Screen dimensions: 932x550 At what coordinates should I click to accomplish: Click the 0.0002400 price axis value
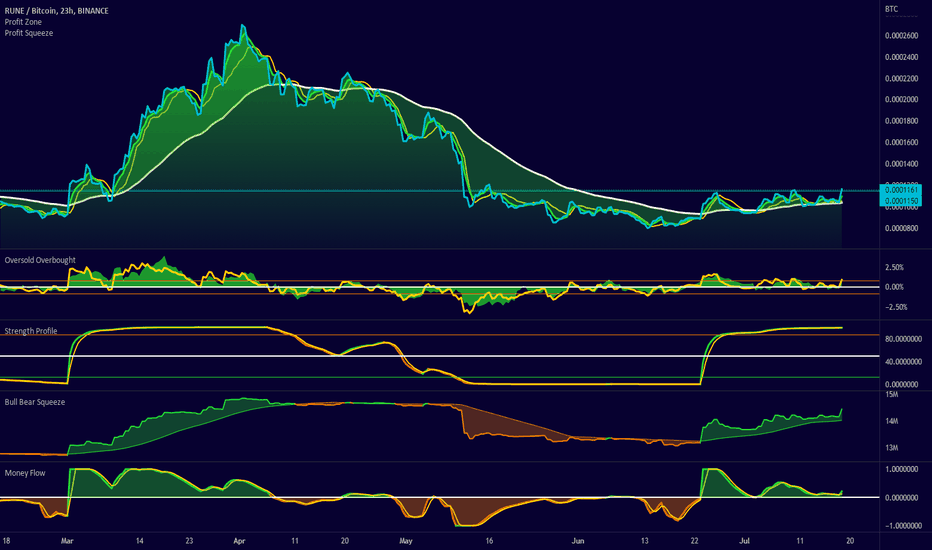(901, 58)
